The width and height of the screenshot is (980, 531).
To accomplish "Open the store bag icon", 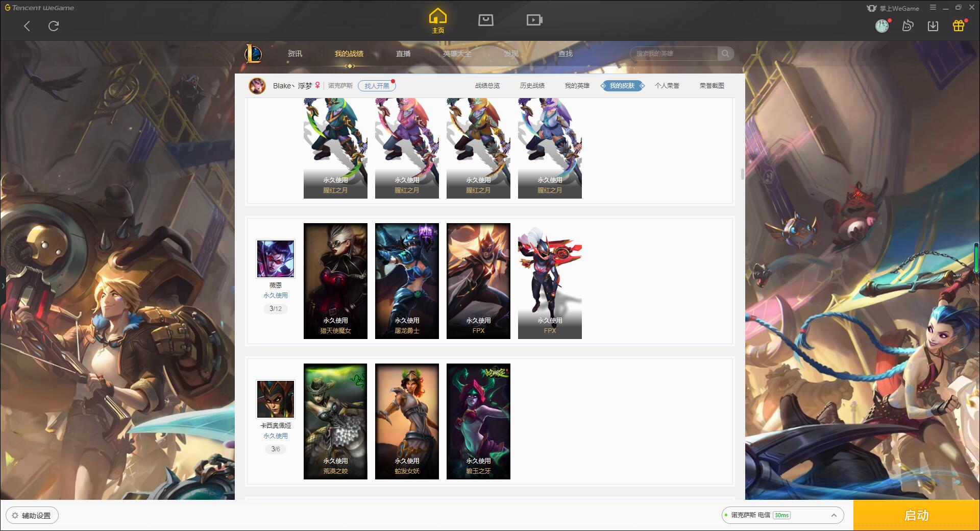I will 486,20.
